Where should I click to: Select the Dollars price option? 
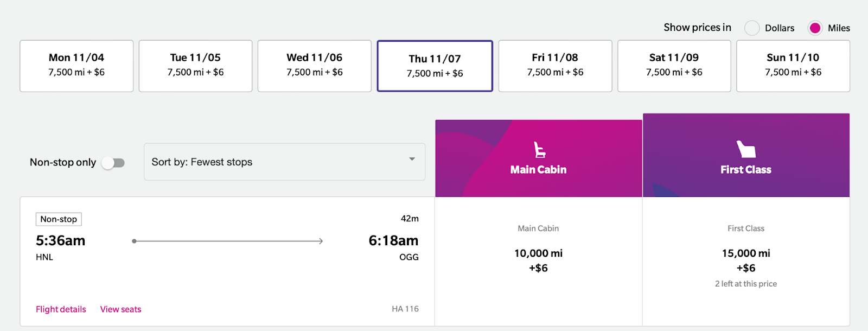tap(752, 28)
